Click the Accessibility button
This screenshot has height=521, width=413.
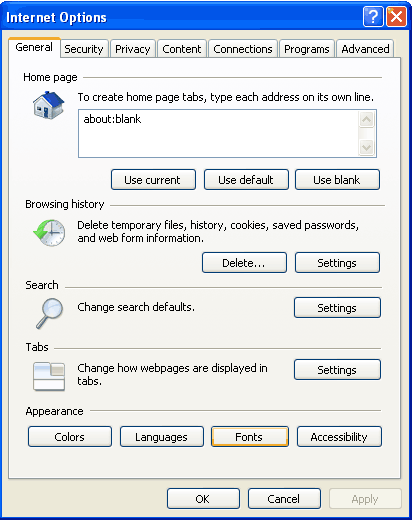[x=339, y=437]
